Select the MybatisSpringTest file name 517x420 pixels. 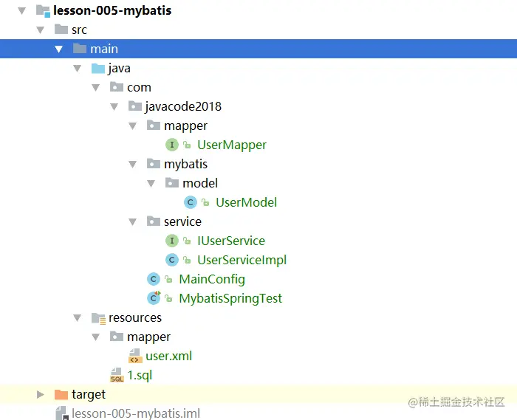pyautogui.click(x=230, y=298)
